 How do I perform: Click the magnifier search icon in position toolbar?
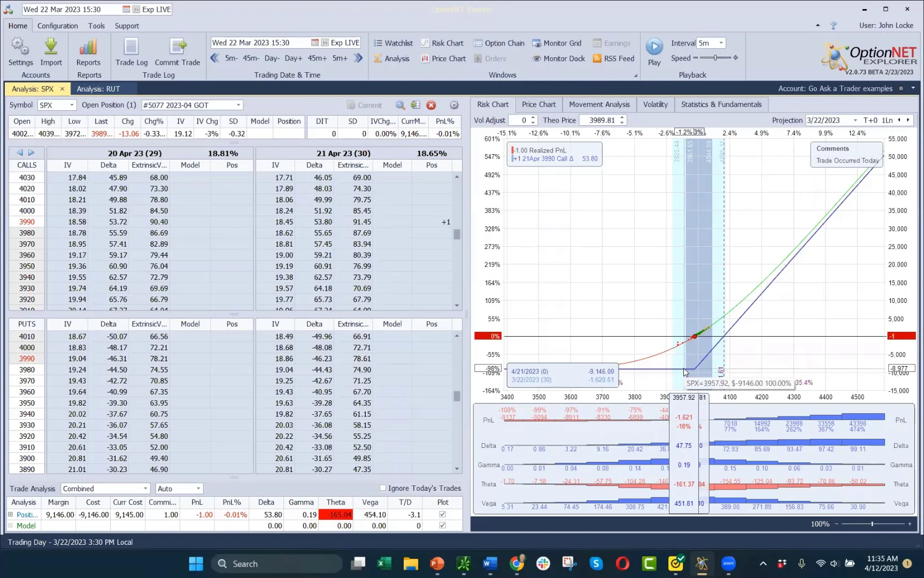click(400, 105)
